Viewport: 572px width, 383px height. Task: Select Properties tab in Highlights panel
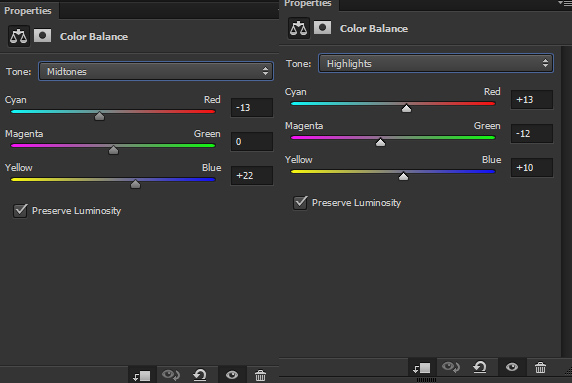[x=308, y=4]
